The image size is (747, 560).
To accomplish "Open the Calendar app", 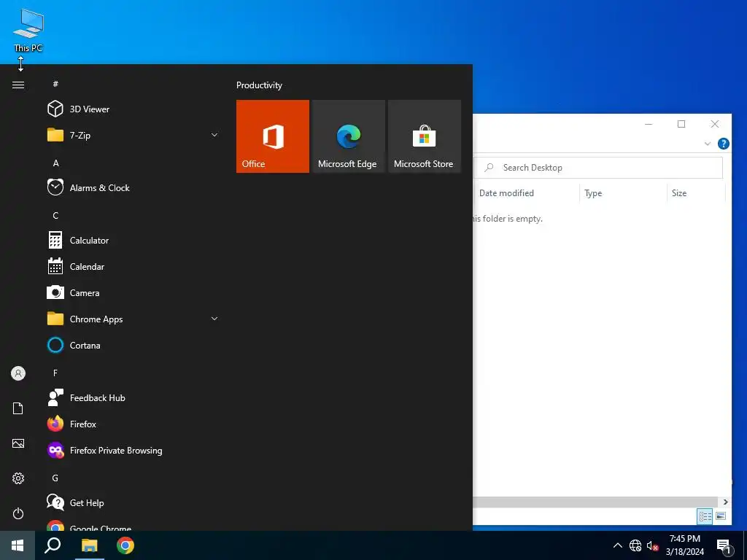I will (x=133, y=267).
